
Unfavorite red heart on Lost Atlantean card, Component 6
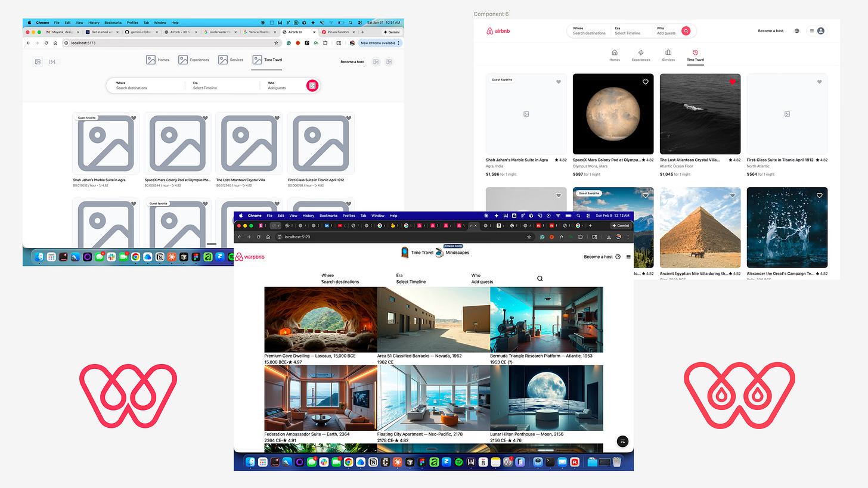click(733, 82)
